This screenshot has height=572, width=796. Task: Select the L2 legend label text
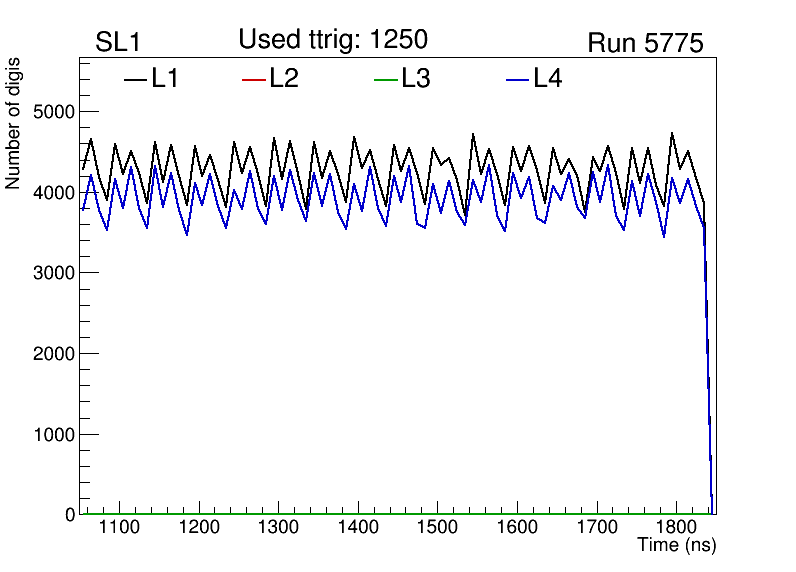pyautogui.click(x=284, y=79)
